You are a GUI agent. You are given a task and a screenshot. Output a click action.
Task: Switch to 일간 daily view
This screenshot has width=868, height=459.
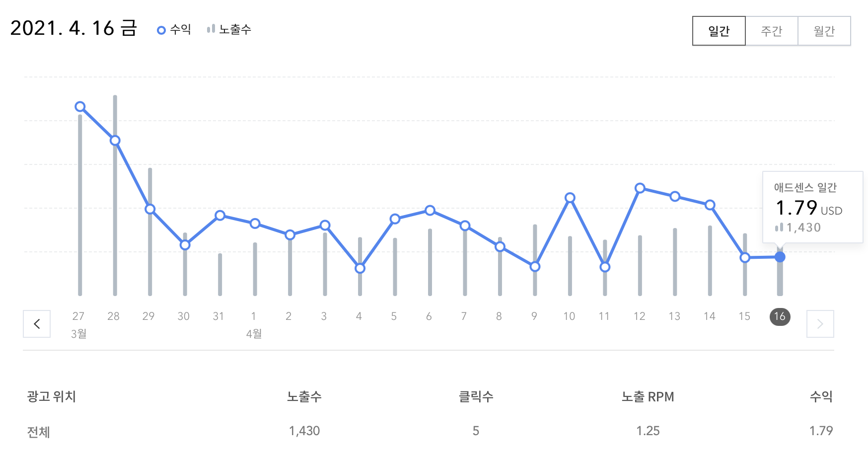pyautogui.click(x=719, y=31)
